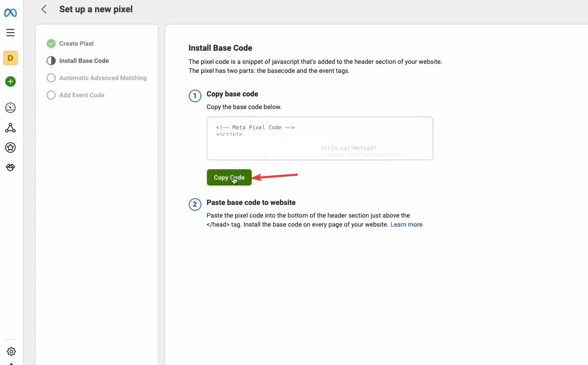Open the gauge overview icon in sidebar

click(x=10, y=108)
